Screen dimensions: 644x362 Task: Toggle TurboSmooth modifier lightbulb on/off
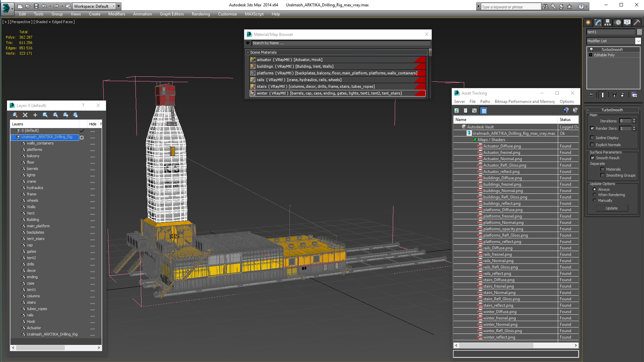(591, 50)
